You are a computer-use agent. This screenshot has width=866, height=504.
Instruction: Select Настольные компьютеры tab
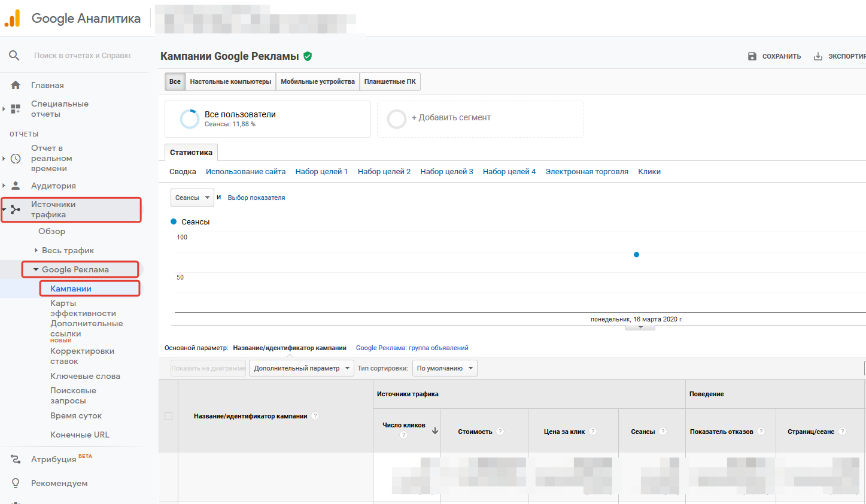tap(230, 82)
